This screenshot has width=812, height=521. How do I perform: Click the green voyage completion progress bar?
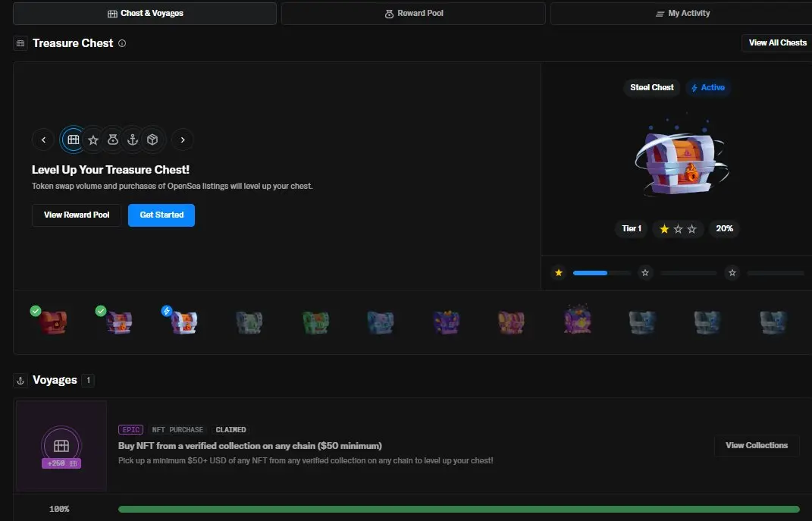click(459, 509)
